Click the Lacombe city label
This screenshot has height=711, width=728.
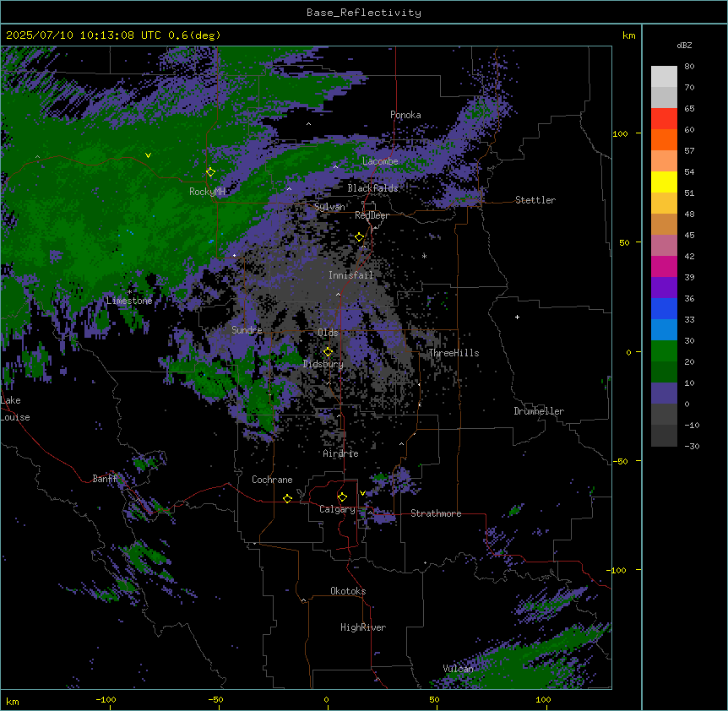click(380, 161)
